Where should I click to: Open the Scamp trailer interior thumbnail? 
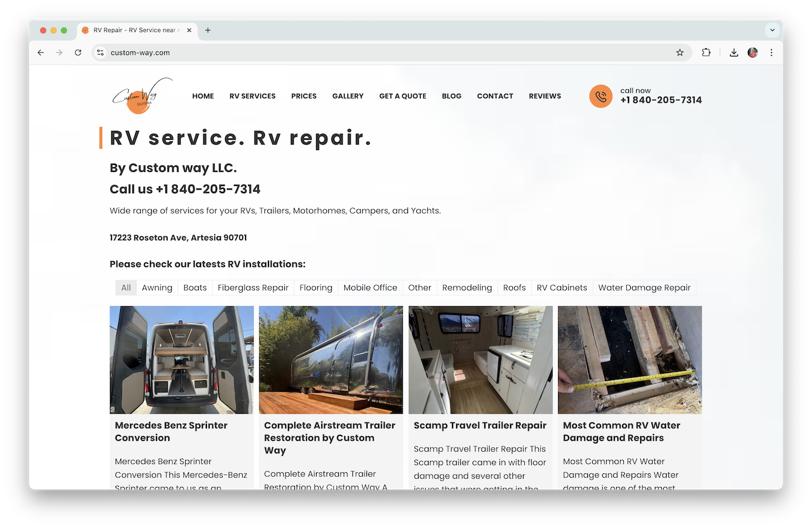pos(480,360)
